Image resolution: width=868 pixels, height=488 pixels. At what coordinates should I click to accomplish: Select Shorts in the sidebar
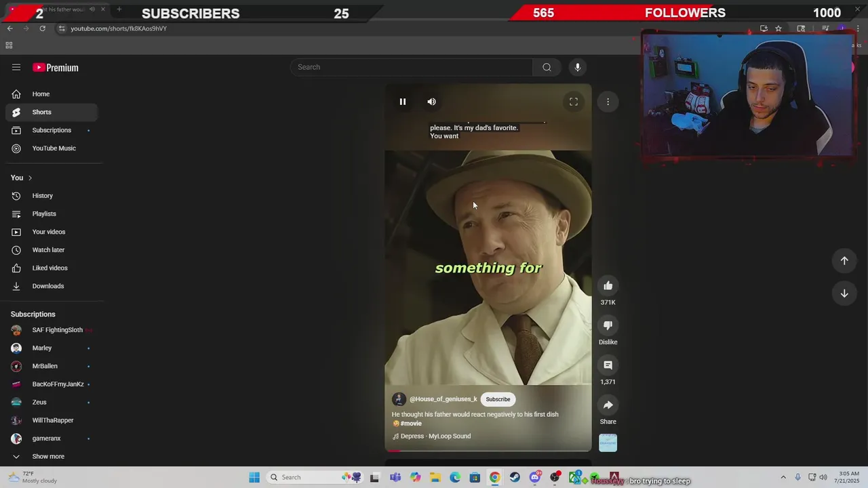pyautogui.click(x=52, y=112)
